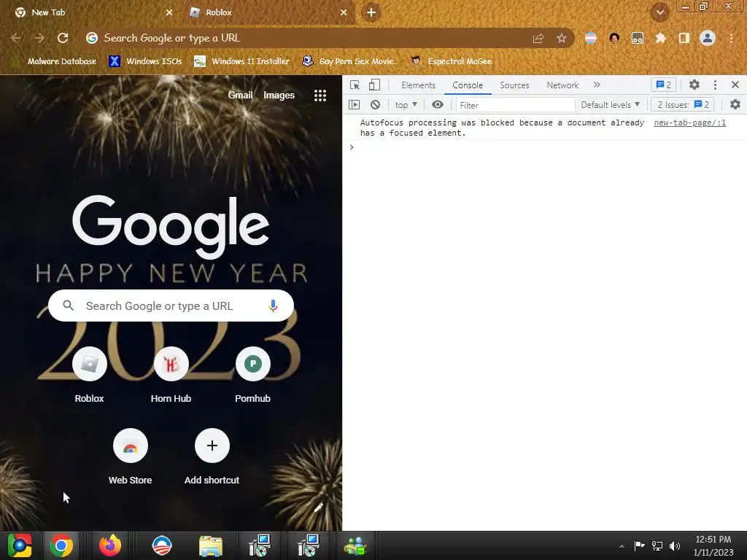This screenshot has width=747, height=560.
Task: Open the new-tab-page/:1 source link
Action: (x=690, y=122)
